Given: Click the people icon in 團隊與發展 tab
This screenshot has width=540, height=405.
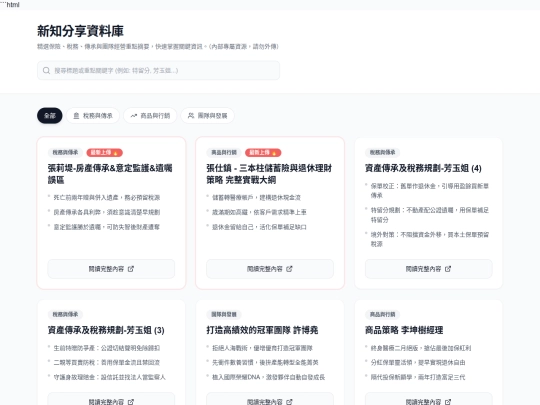Looking at the screenshot, I should [x=191, y=116].
